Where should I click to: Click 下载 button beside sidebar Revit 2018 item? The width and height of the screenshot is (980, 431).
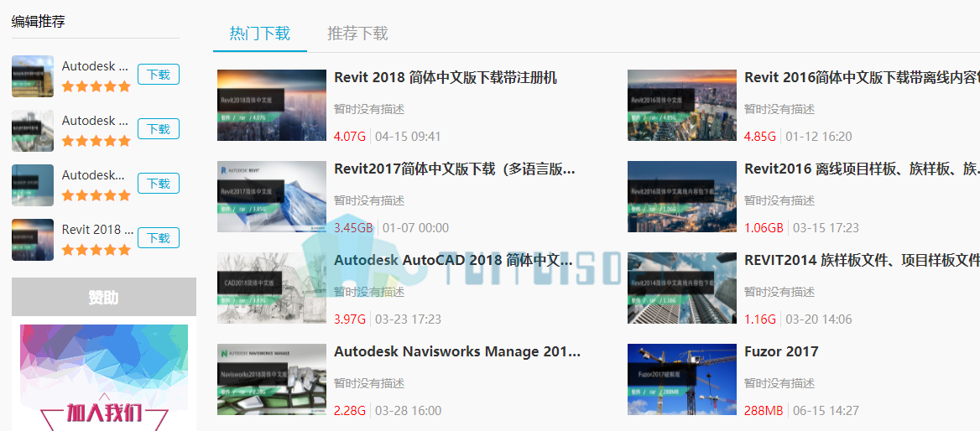[158, 238]
